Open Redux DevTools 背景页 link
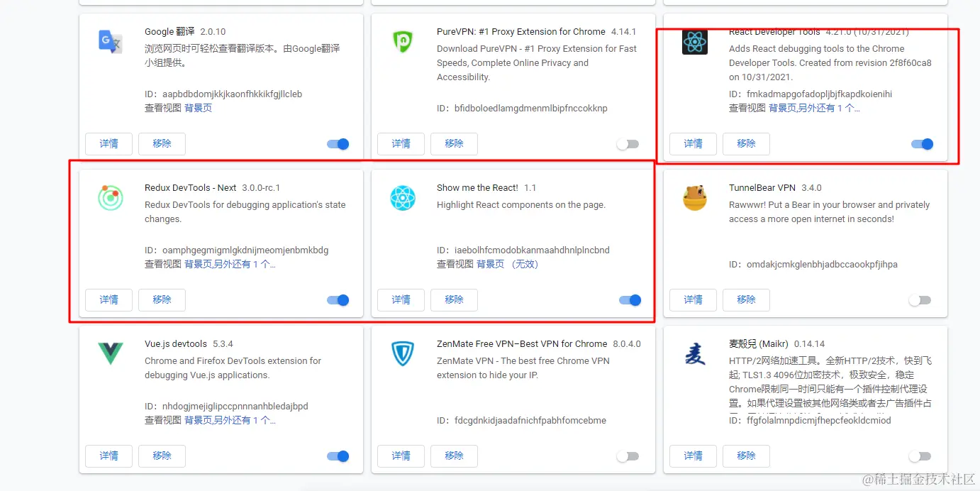The height and width of the screenshot is (491, 980). pyautogui.click(x=198, y=264)
